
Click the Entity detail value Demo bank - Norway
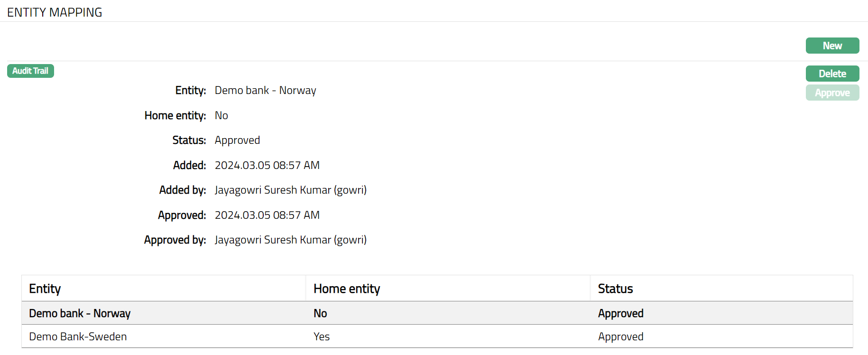265,90
